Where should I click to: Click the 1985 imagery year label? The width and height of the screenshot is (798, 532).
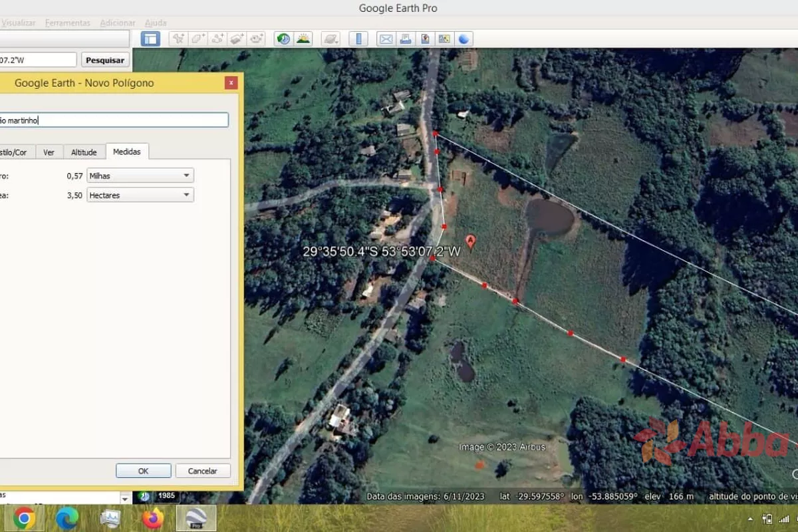coord(167,496)
